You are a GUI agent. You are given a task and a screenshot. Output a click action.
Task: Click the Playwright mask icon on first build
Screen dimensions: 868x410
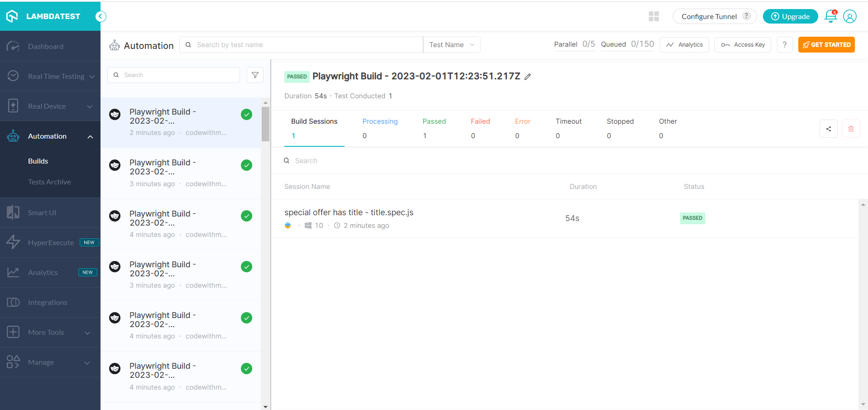click(115, 114)
